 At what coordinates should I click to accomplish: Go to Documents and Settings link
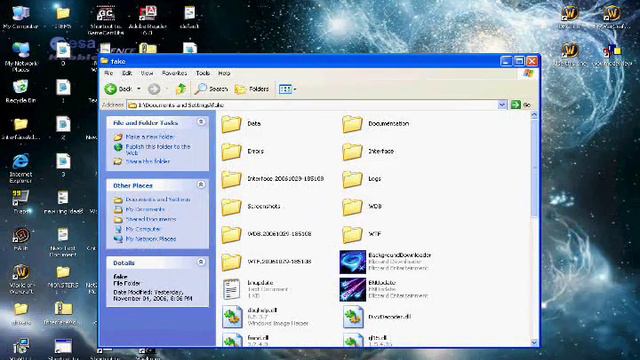pyautogui.click(x=158, y=200)
